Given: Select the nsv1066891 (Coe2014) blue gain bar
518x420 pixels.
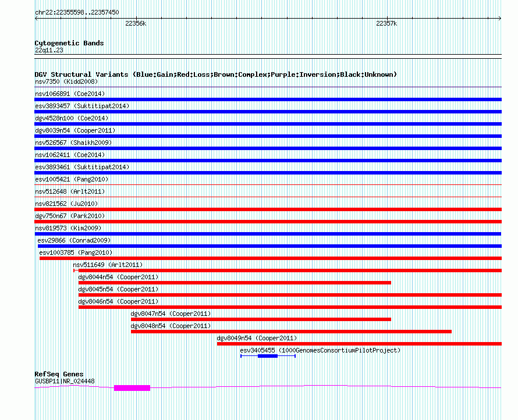Looking at the screenshot, I should point(268,99).
